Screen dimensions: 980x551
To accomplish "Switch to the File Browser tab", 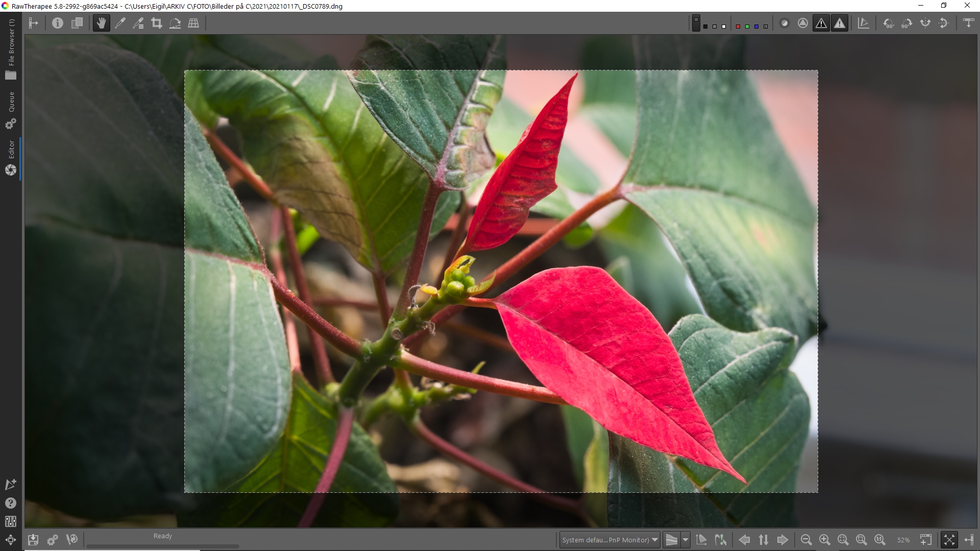I will [x=11, y=48].
